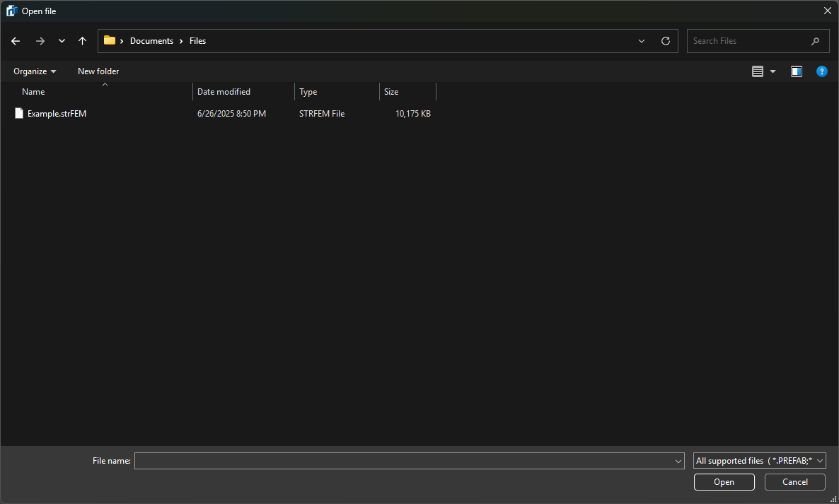Click the Open button

(x=724, y=482)
